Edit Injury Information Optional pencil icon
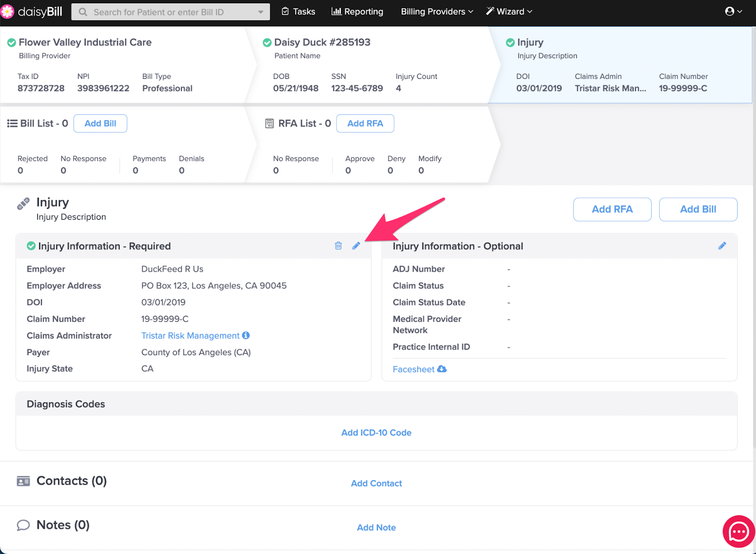 click(x=722, y=246)
